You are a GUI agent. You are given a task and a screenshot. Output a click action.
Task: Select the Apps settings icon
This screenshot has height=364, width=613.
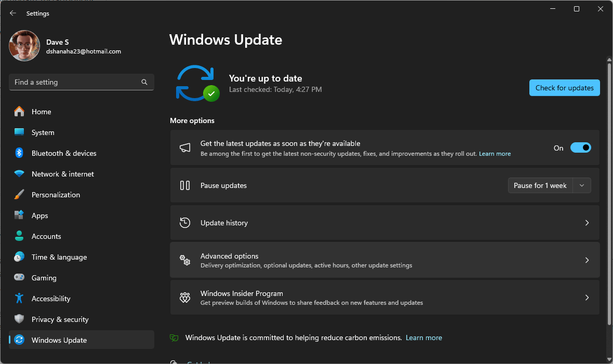[x=19, y=215]
